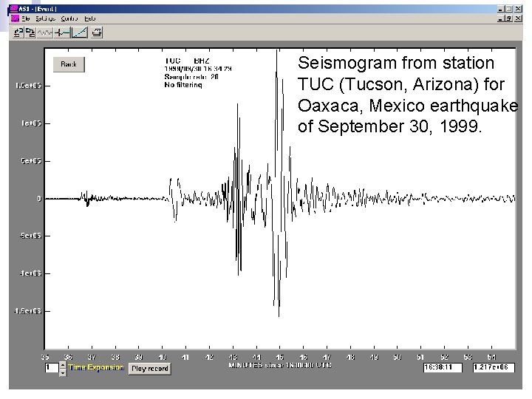Click the Play record button
Image resolution: width=532 pixels, height=399 pixels.
[149, 369]
